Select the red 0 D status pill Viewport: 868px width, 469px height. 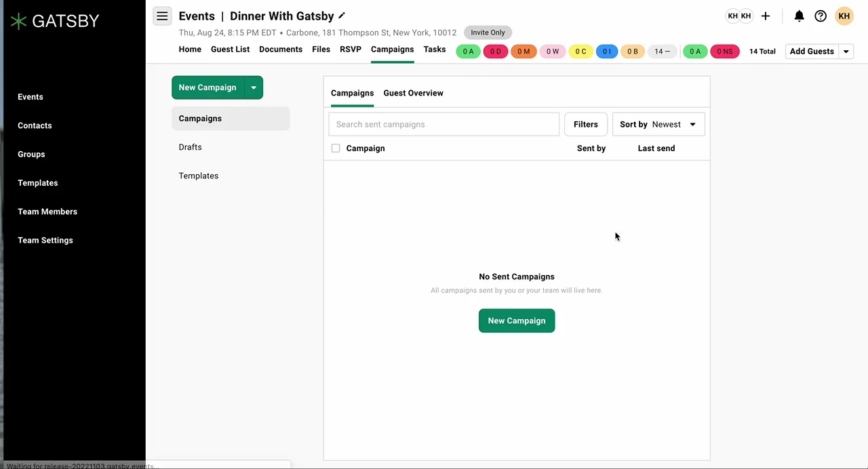pos(496,52)
